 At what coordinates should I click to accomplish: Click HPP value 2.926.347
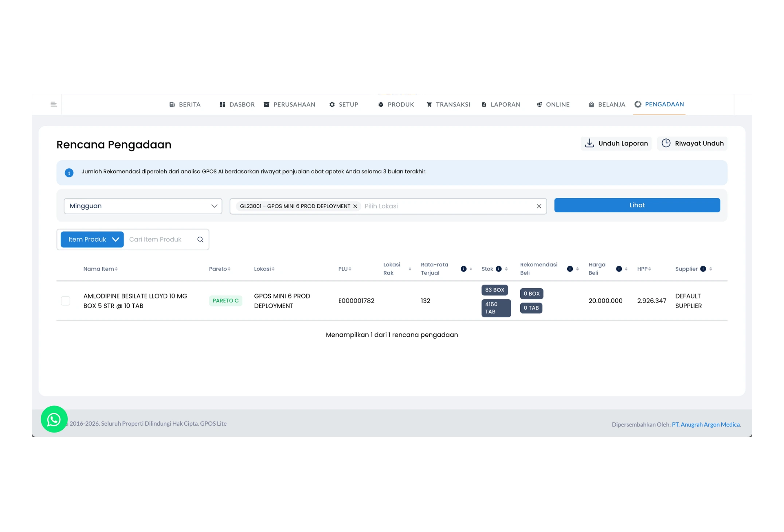pyautogui.click(x=651, y=301)
